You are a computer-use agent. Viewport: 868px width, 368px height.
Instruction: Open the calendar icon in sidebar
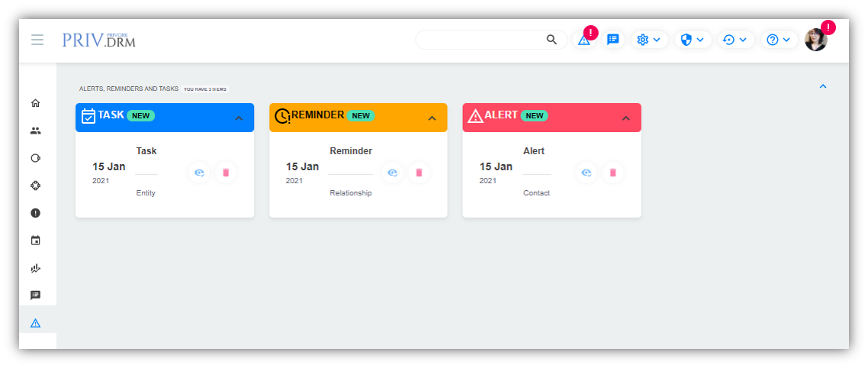[x=35, y=240]
